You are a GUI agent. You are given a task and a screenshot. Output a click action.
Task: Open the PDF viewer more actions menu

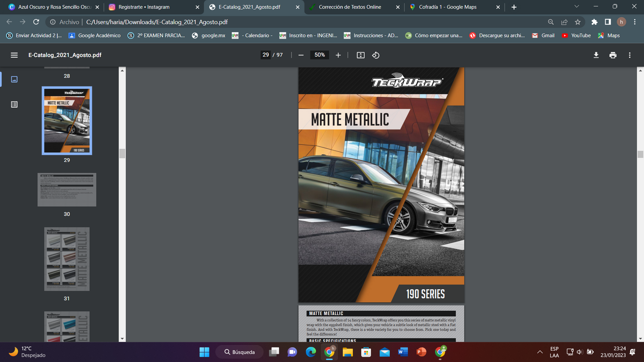(629, 55)
